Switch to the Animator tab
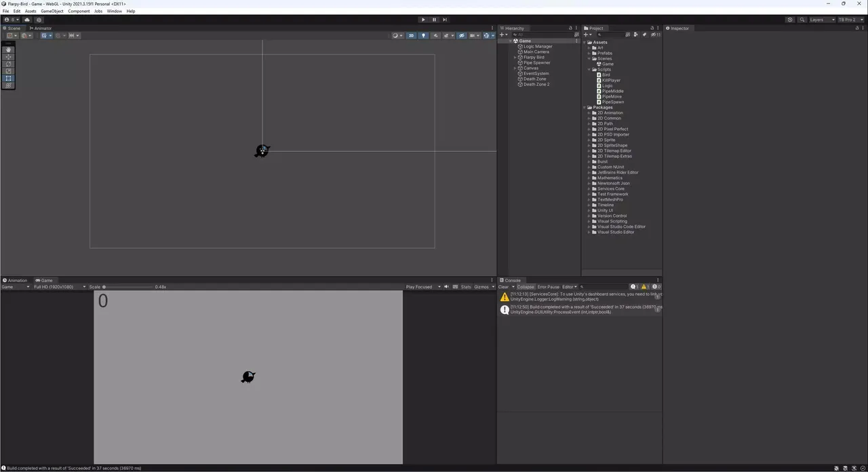The height and width of the screenshot is (472, 868). (41, 28)
